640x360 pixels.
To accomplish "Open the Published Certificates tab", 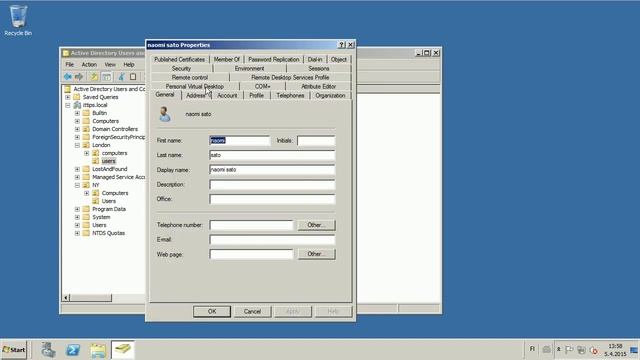I will tap(180, 60).
